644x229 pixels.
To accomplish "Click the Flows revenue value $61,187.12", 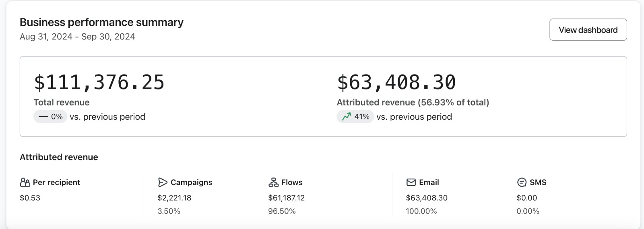I will pyautogui.click(x=286, y=198).
